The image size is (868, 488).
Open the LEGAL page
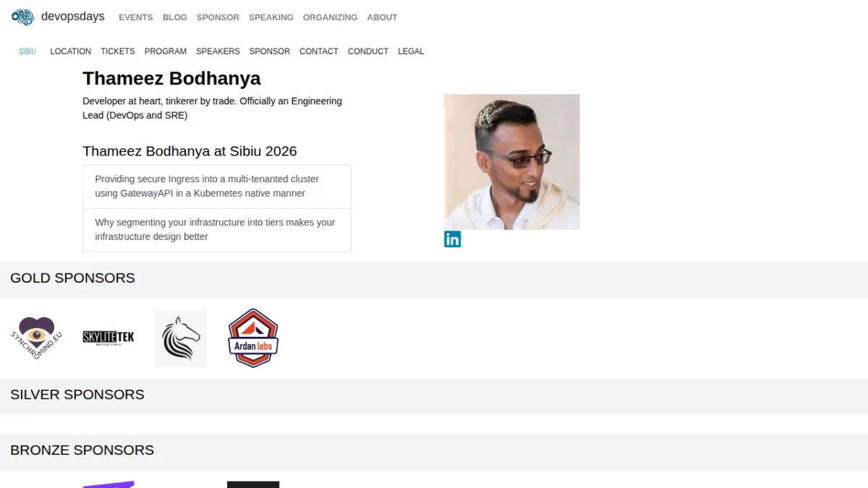click(411, 51)
